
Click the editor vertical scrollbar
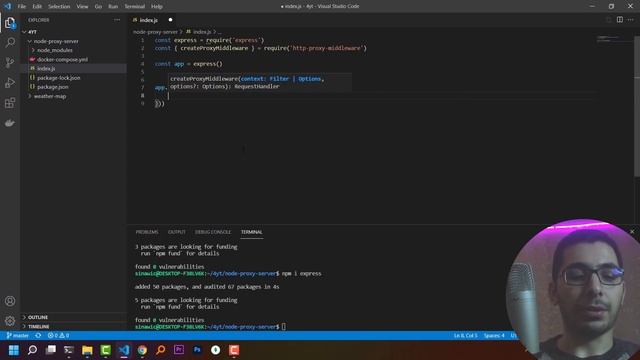click(x=637, y=106)
